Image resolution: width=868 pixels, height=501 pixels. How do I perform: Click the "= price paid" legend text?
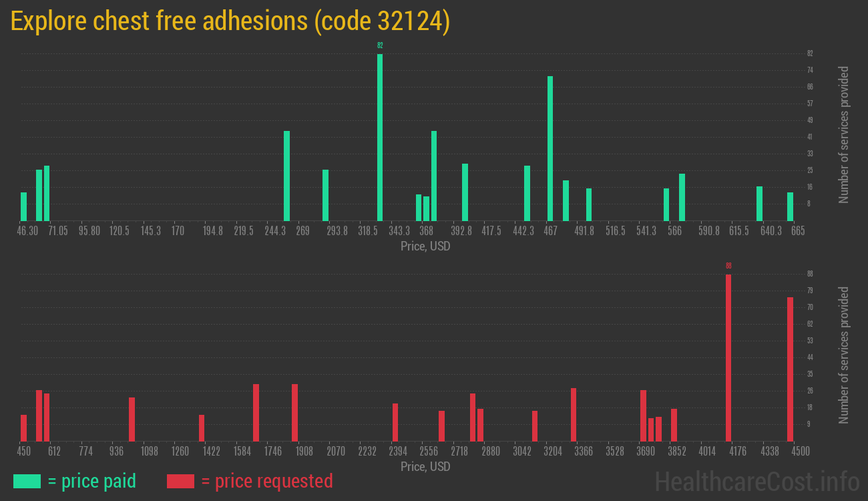click(x=91, y=481)
